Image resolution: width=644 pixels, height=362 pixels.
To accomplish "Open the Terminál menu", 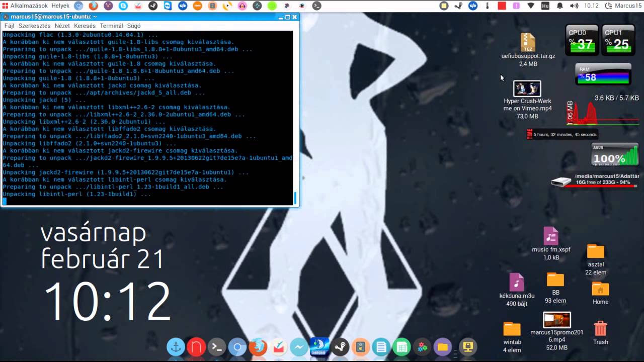I will click(111, 26).
